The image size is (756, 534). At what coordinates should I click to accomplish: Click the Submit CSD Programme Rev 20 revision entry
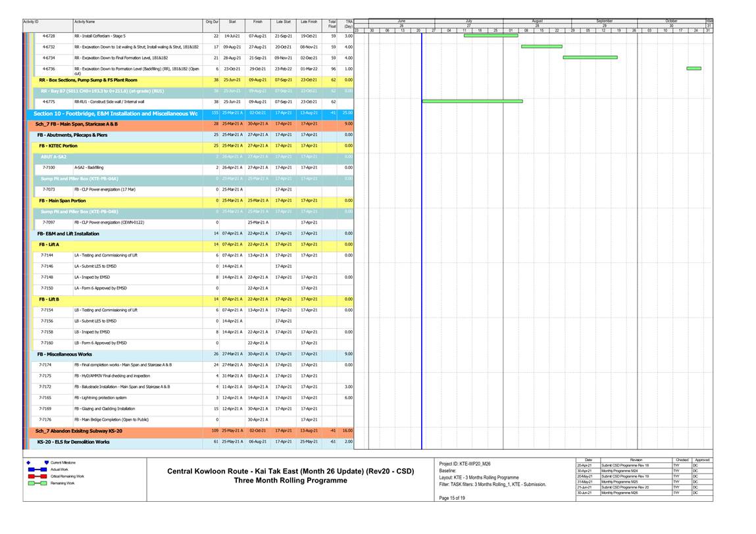click(624, 487)
